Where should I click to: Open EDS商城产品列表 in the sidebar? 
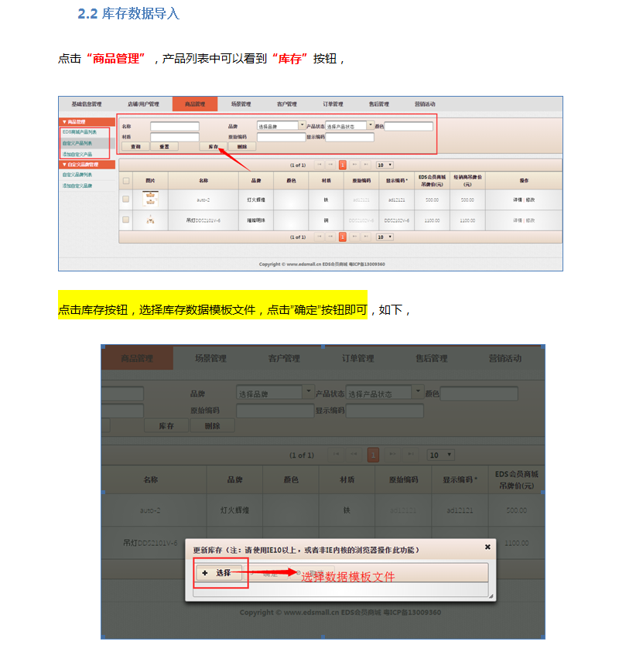(x=80, y=132)
